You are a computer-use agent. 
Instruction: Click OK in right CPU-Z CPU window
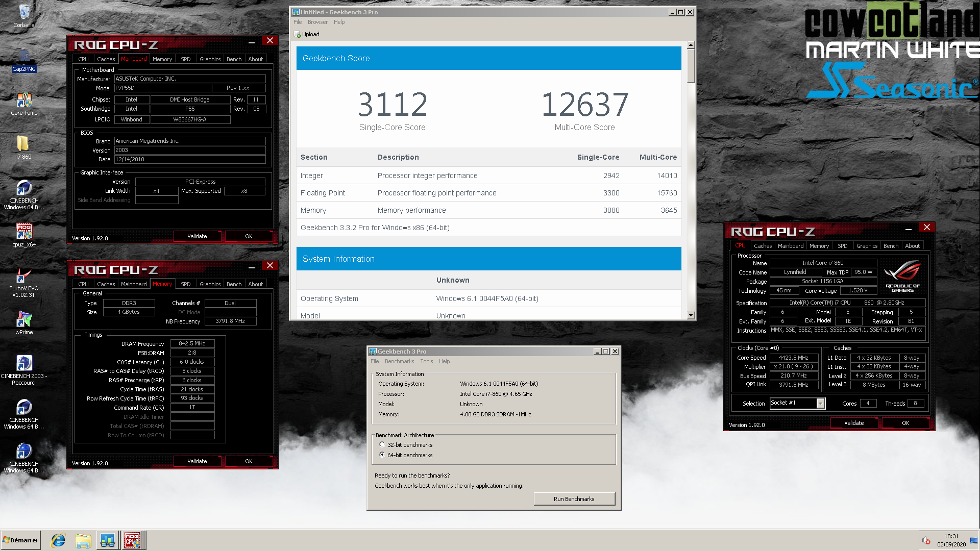pyautogui.click(x=905, y=423)
